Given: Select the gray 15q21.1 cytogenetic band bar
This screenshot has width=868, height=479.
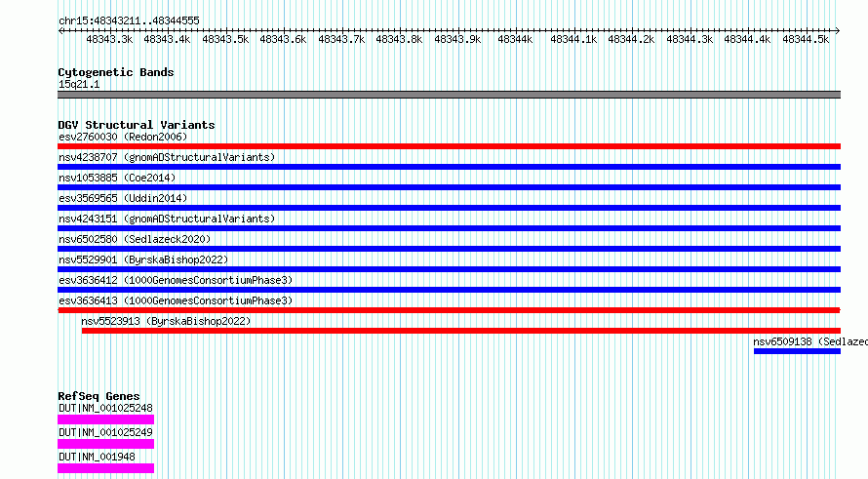Looking at the screenshot, I should 449,95.
